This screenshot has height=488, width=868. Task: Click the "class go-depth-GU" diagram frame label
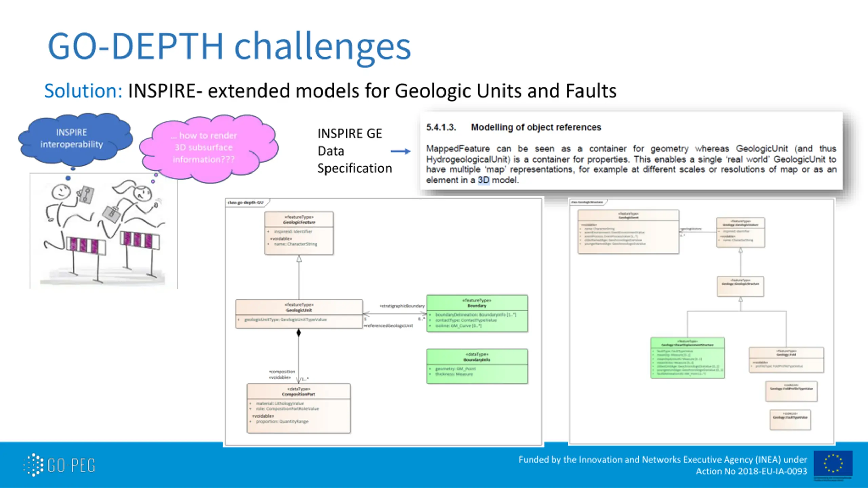coord(246,203)
